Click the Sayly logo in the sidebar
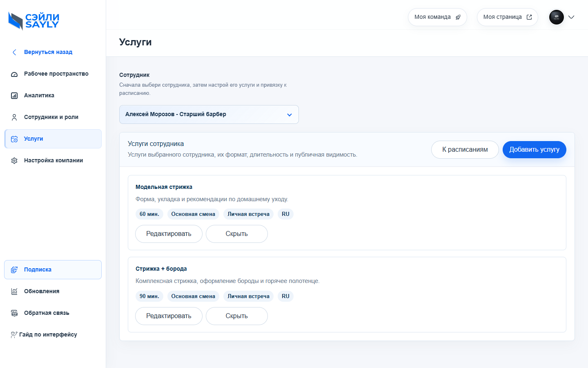 pyautogui.click(x=34, y=21)
